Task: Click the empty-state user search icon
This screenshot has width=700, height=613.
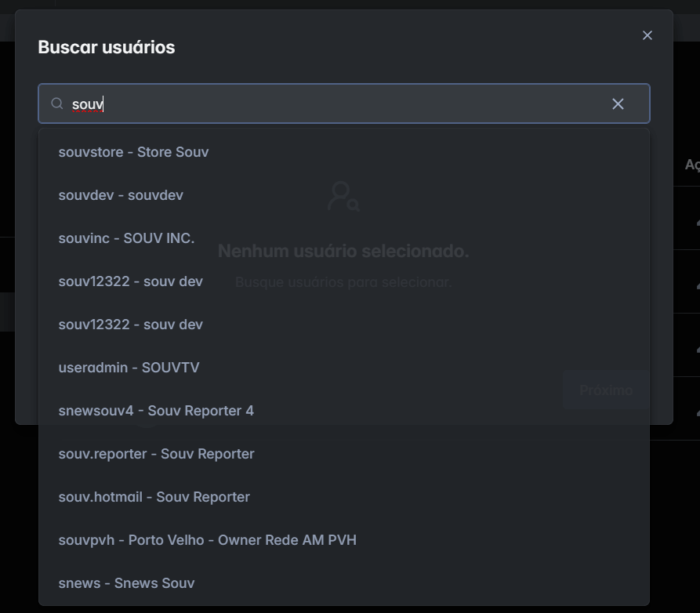Action: (343, 196)
